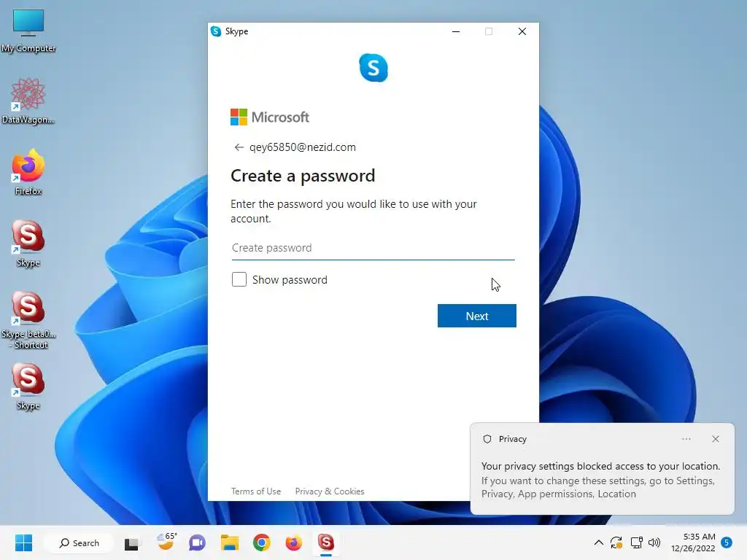This screenshot has height=560, width=747.
Task: Minimize the Skype window
Action: (456, 31)
